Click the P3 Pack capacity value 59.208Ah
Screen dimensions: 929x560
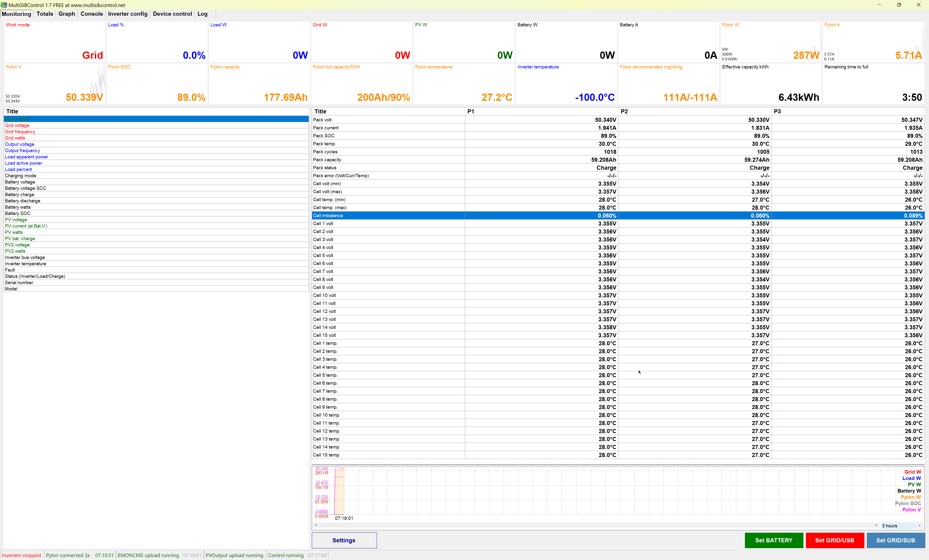910,160
